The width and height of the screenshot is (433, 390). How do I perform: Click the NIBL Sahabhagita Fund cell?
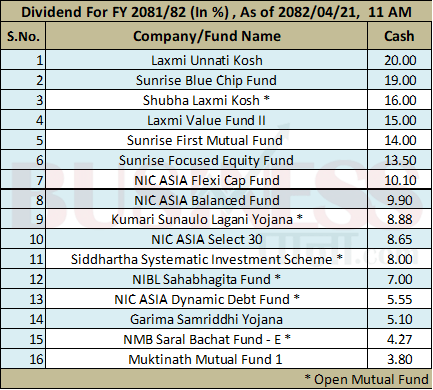[207, 279]
